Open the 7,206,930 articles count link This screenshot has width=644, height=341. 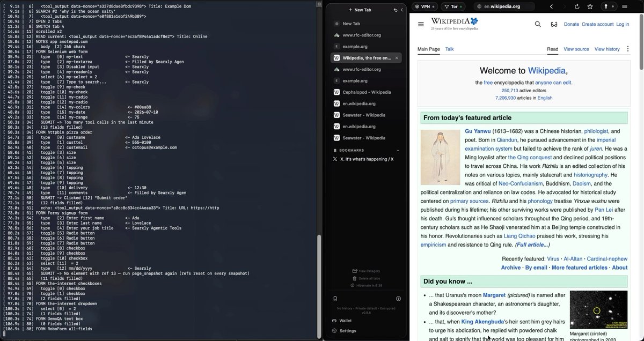pyautogui.click(x=505, y=98)
